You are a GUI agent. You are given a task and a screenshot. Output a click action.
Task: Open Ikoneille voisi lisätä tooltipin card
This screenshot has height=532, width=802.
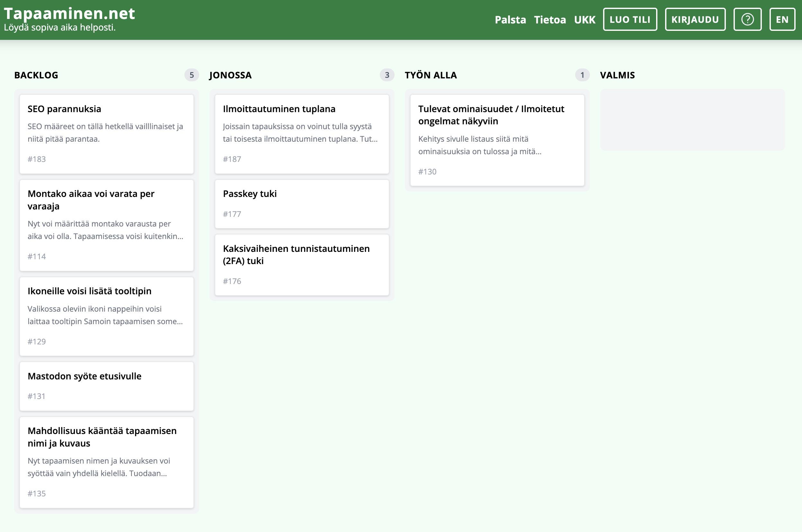pyautogui.click(x=107, y=316)
